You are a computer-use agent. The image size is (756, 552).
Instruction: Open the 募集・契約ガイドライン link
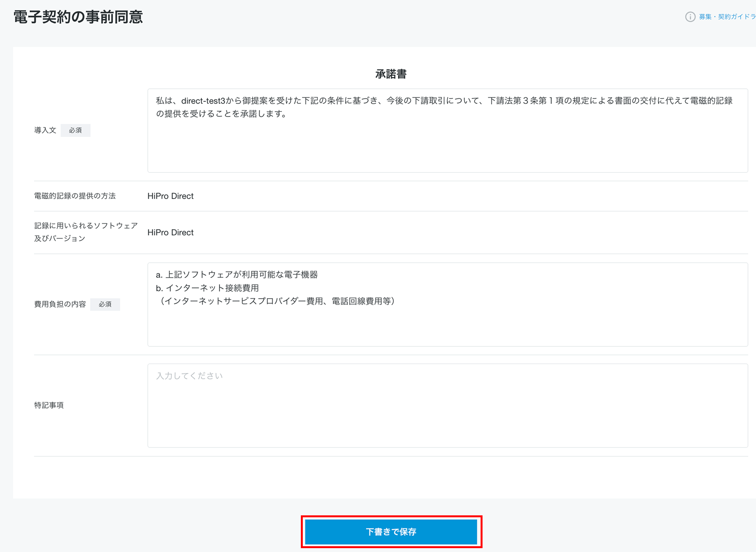tap(727, 17)
